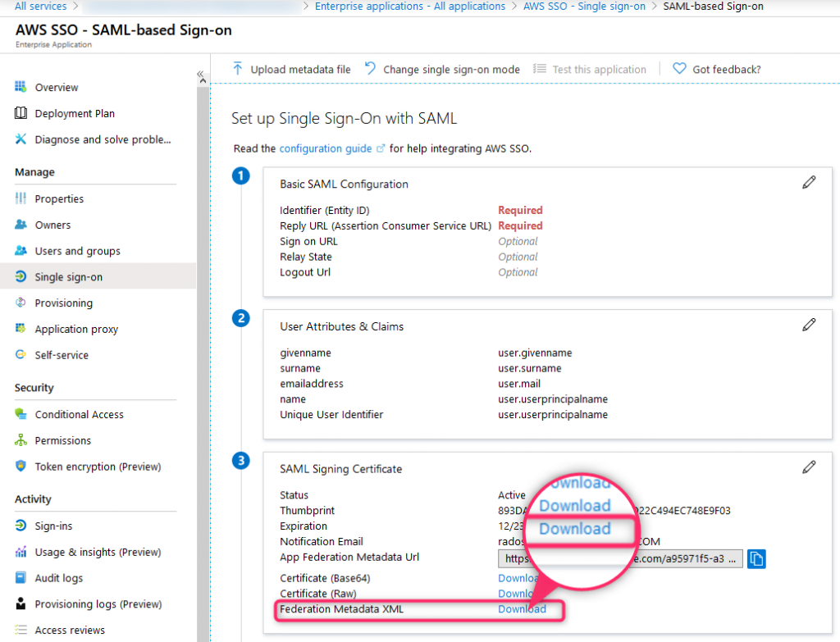Go to Enterprise applications breadcrumb
This screenshot has height=642, width=840.
pos(410,6)
